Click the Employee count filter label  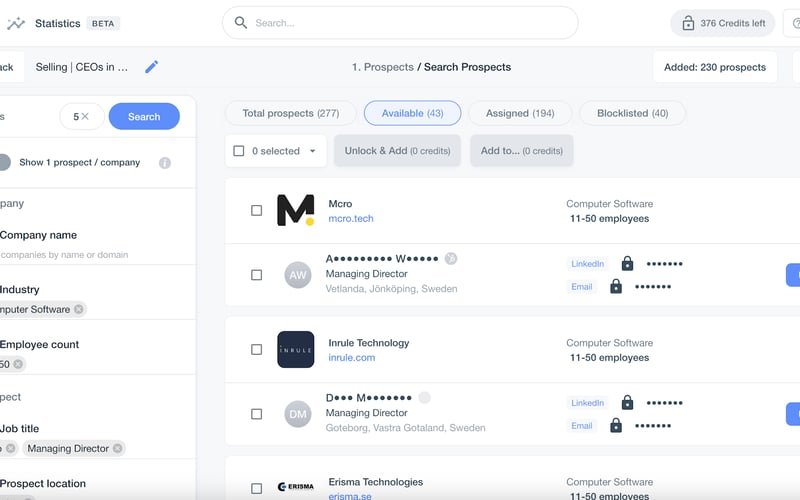click(x=39, y=344)
